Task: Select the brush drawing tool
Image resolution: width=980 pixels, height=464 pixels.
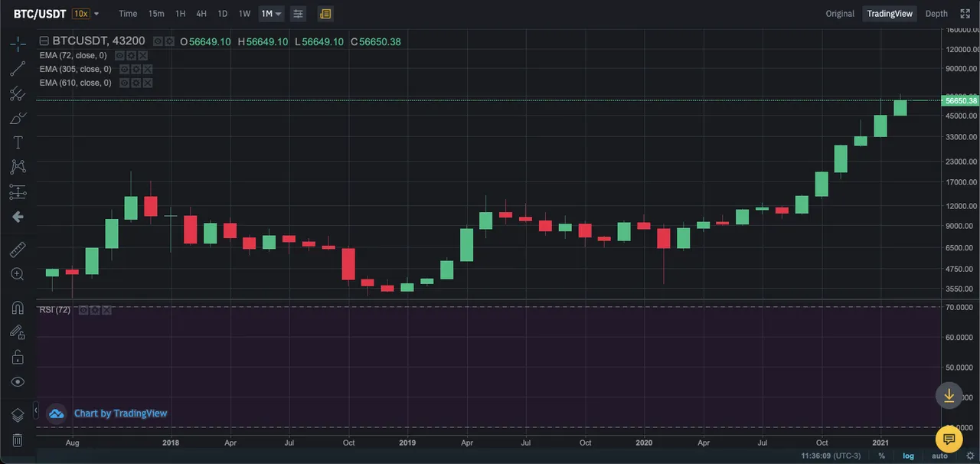Action: click(18, 118)
